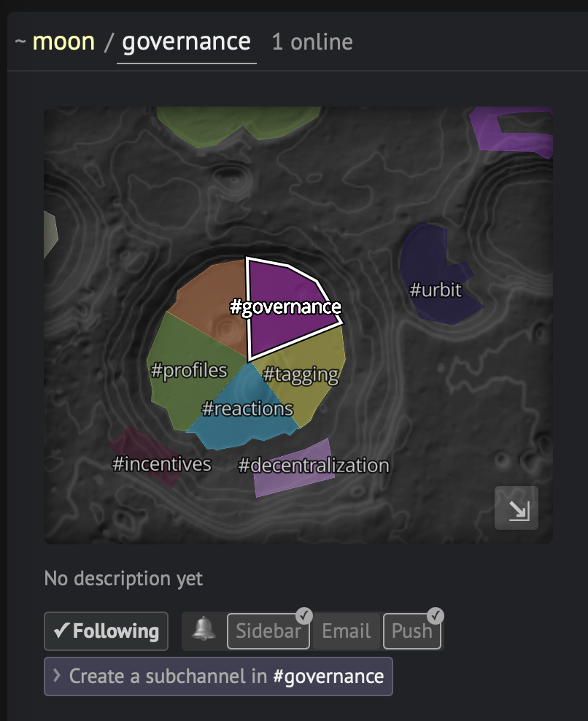Click the notification bell icon
The width and height of the screenshot is (588, 721).
pyautogui.click(x=204, y=629)
